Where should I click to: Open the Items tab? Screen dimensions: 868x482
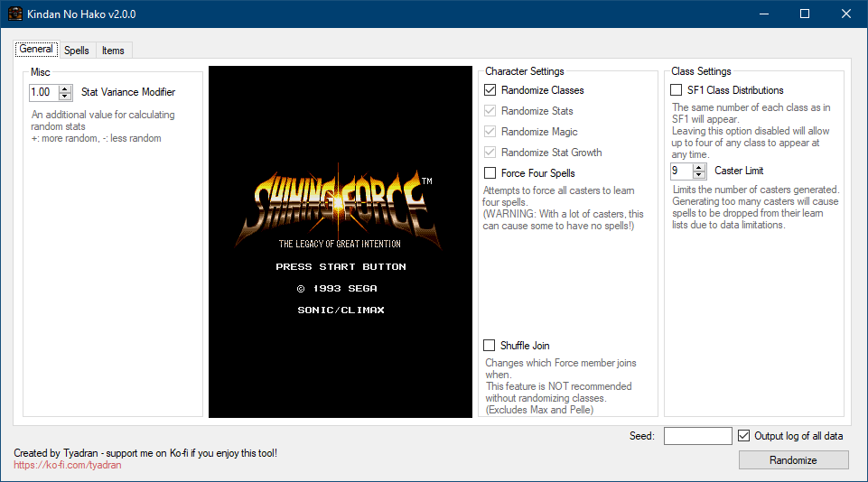click(113, 51)
